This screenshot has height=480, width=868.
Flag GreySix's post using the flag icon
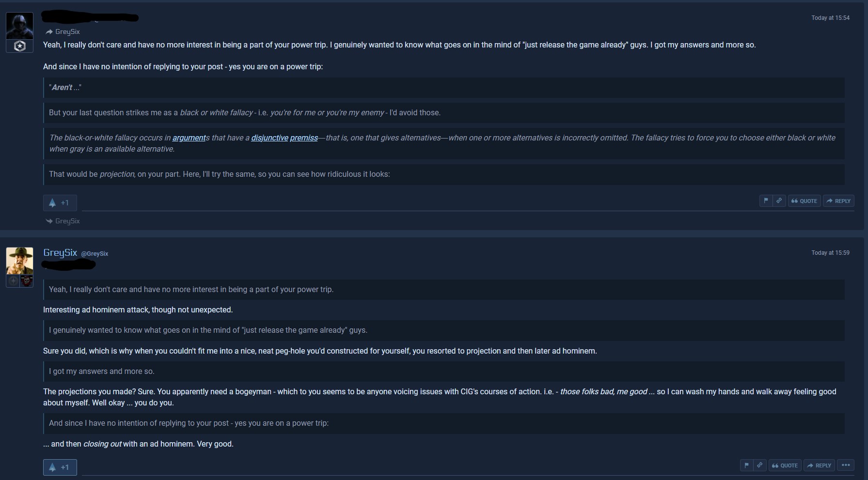pos(746,465)
